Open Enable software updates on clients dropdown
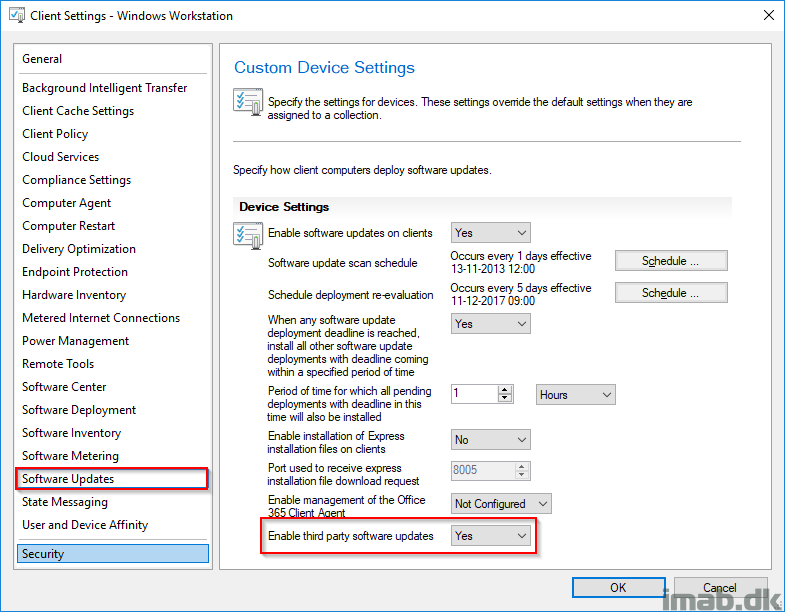Image resolution: width=785 pixels, height=612 pixels. pyautogui.click(x=491, y=233)
